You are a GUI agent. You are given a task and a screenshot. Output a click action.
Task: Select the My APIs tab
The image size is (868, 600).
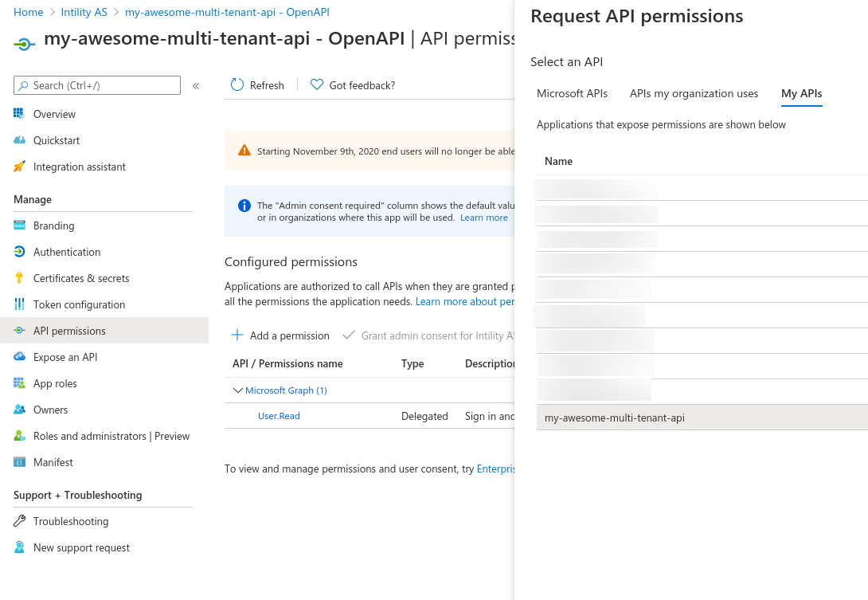pos(801,94)
